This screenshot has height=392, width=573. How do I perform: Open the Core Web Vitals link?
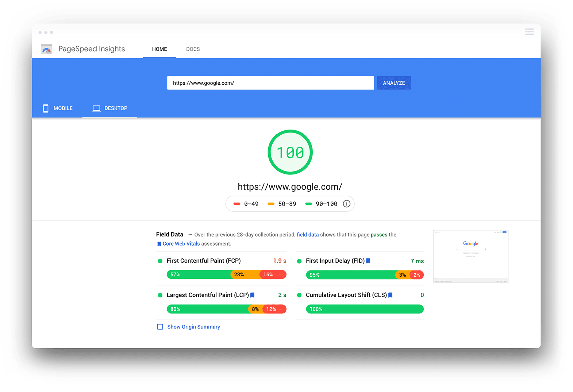click(x=181, y=244)
